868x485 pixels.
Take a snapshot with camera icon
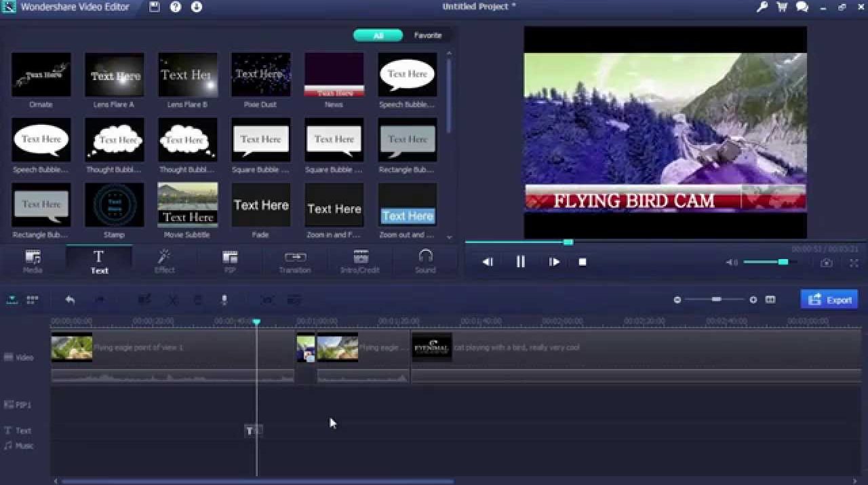tap(826, 263)
